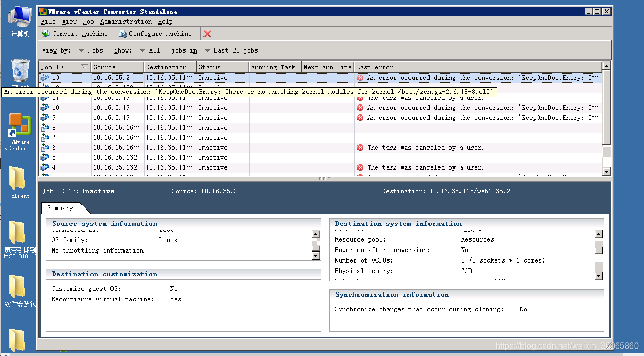
Task: Click the job icon for Job ID 13
Action: tap(45, 78)
